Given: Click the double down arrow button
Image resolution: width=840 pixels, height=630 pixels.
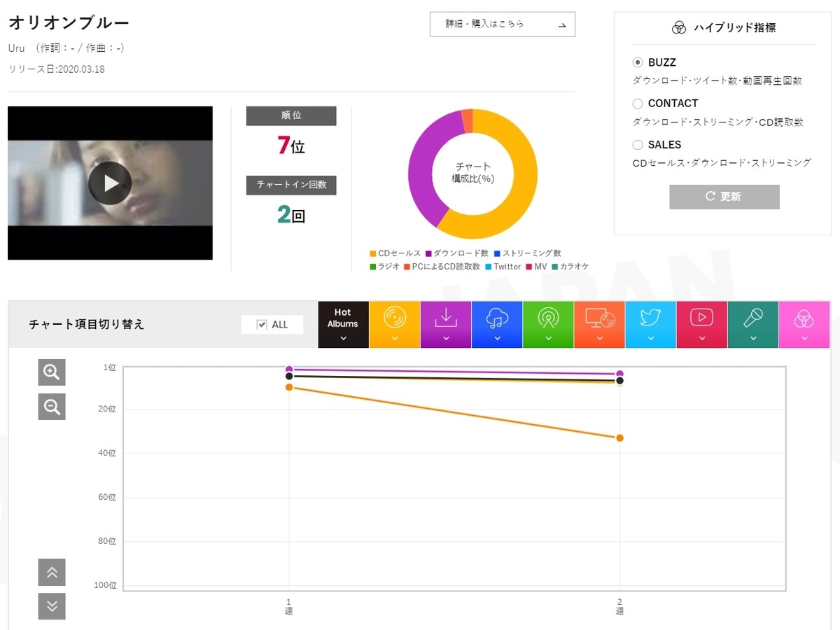Looking at the screenshot, I should coord(52,606).
